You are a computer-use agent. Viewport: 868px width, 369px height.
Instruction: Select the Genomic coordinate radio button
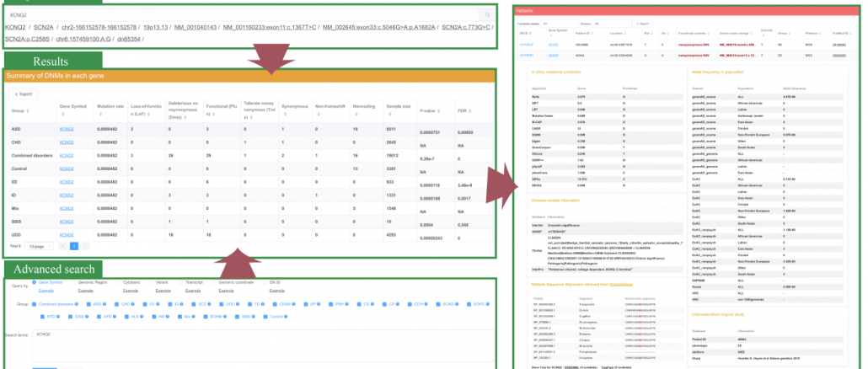coord(215,282)
